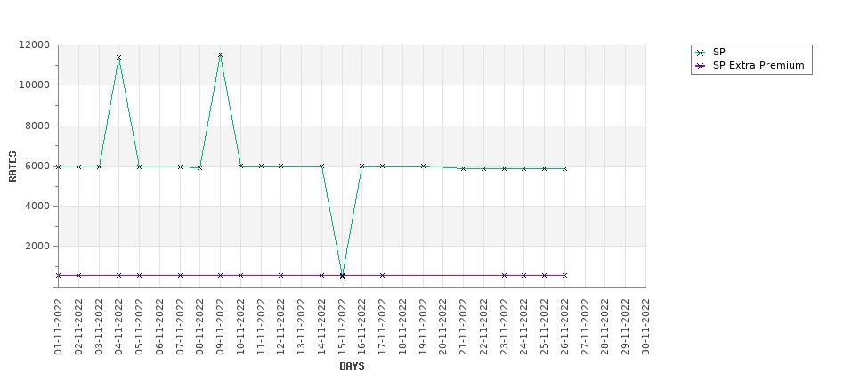Click the green SP legend marker icon
The width and height of the screenshot is (868, 382).
pyautogui.click(x=701, y=53)
